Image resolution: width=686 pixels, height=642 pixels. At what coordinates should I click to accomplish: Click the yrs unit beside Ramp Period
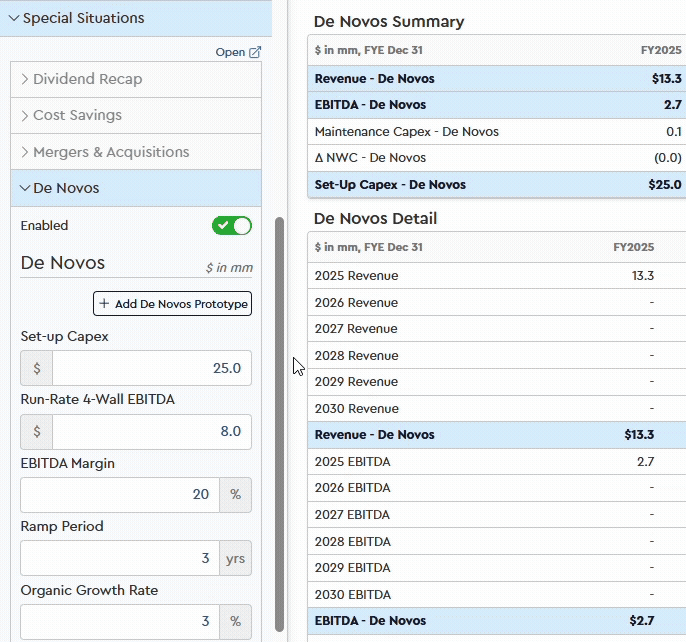(236, 558)
